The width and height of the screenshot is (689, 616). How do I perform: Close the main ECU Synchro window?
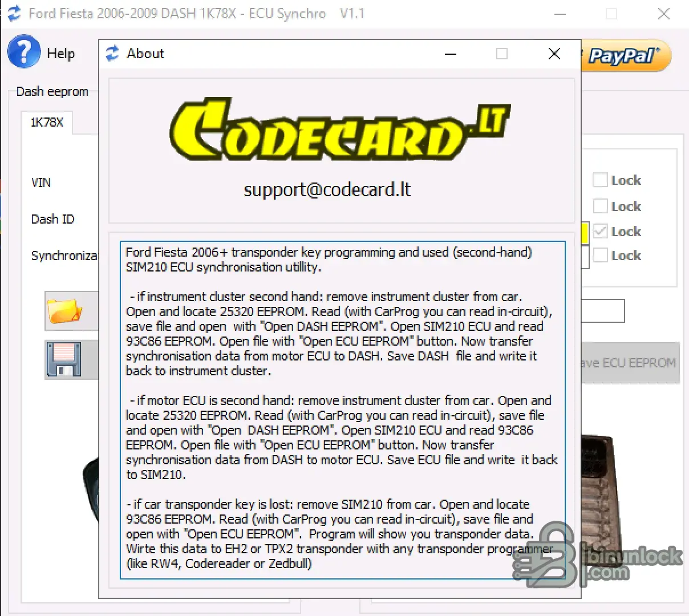(x=664, y=14)
